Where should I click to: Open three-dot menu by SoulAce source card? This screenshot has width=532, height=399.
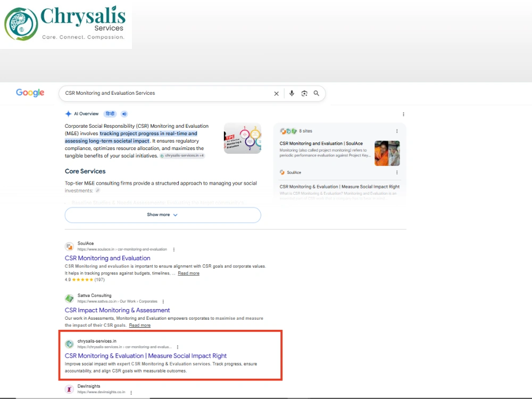tap(397, 172)
